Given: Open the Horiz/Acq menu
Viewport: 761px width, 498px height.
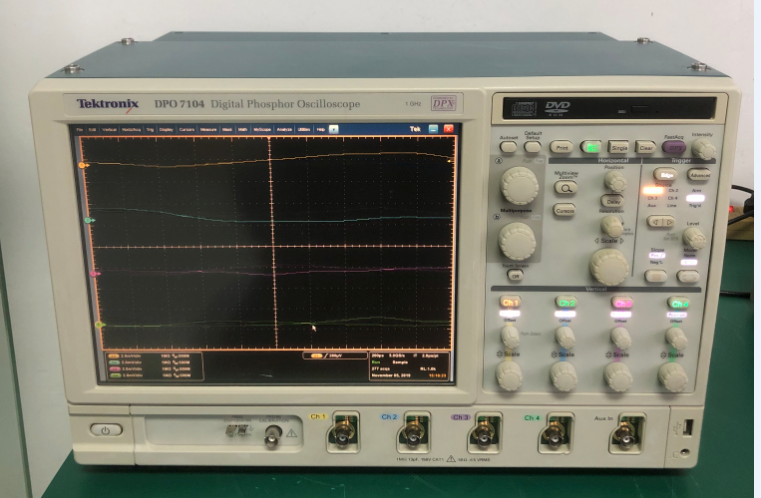Looking at the screenshot, I should pos(131,130).
